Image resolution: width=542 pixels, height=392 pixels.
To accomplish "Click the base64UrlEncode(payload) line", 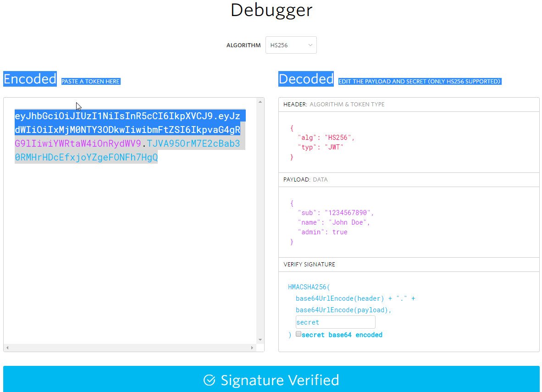I will click(343, 310).
